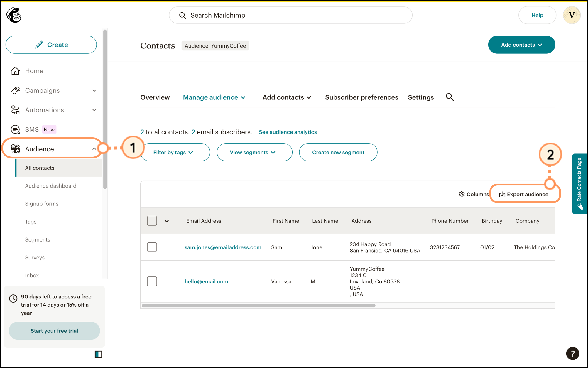The image size is (588, 368).
Task: Click the Audience: YummyCoffee badge
Action: click(x=215, y=46)
